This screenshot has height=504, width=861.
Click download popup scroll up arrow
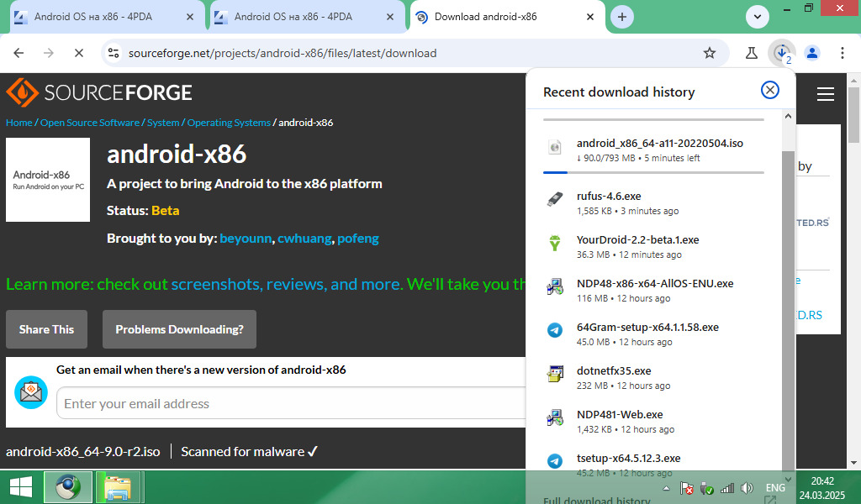[x=788, y=116]
